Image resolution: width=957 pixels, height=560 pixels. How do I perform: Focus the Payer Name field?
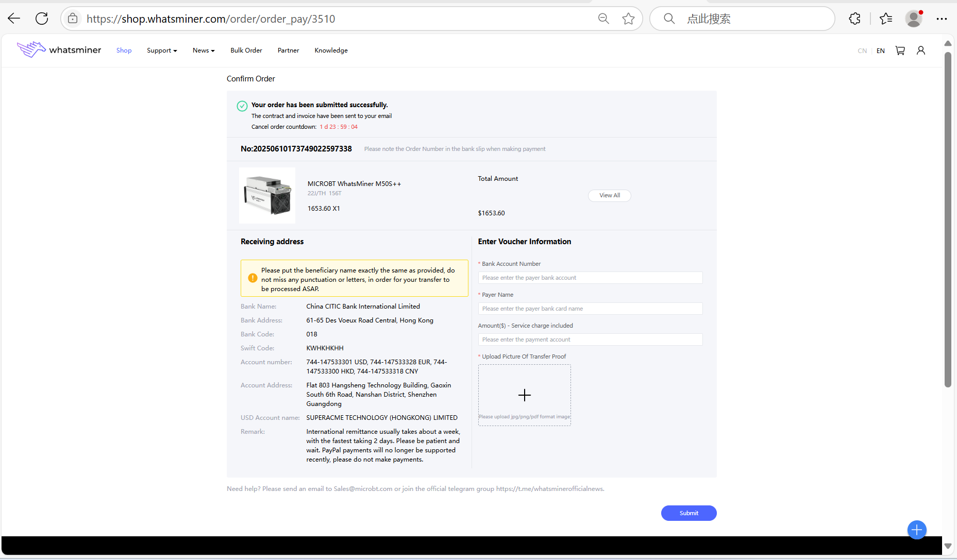(x=591, y=309)
